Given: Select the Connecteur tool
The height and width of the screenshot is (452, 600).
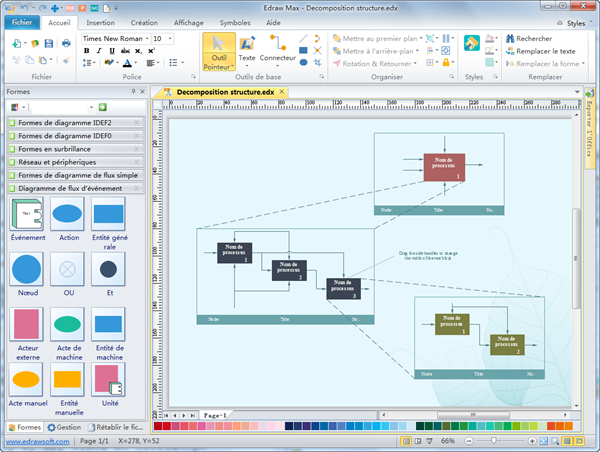Looking at the screenshot, I should pyautogui.click(x=278, y=50).
